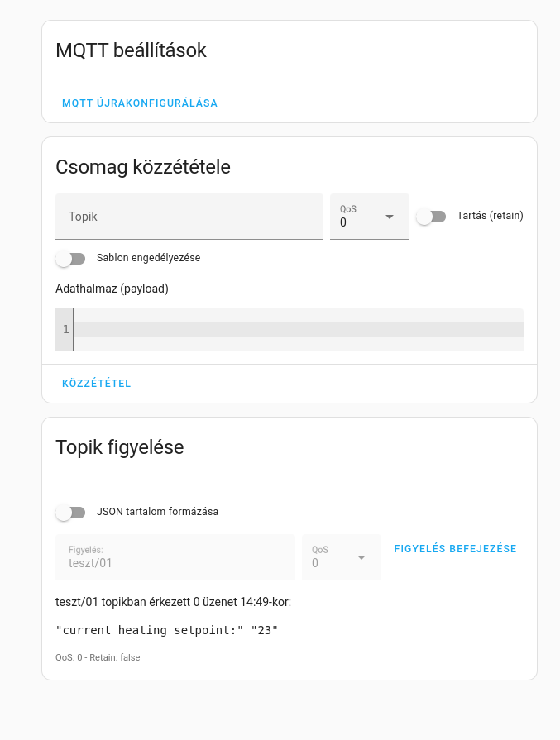This screenshot has height=740, width=560.
Task: Click the arrow of the listening QoS dropdown
Action: coord(361,557)
